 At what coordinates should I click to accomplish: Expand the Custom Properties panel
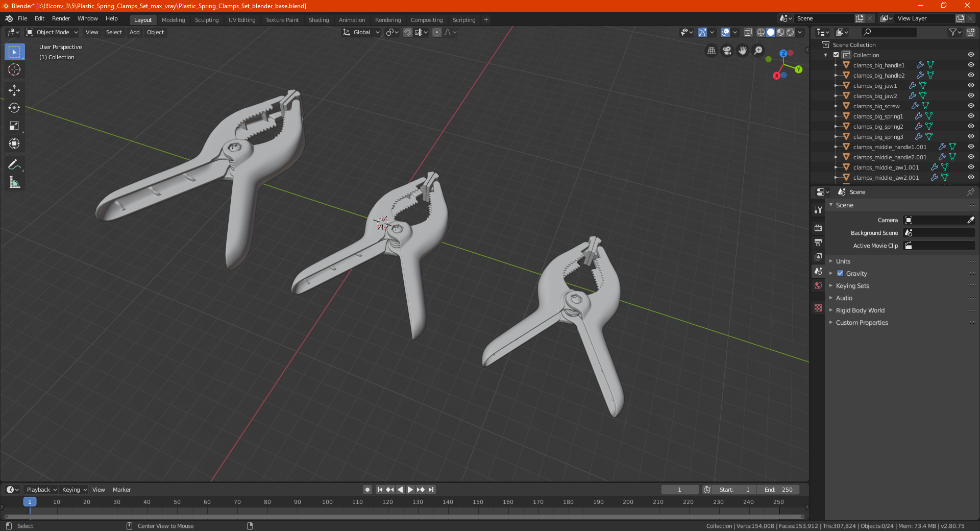862,323
